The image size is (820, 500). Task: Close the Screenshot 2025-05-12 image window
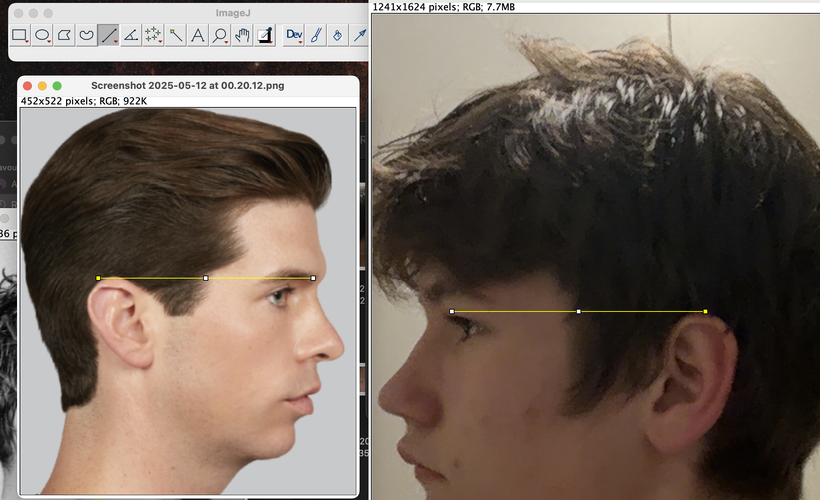(x=27, y=86)
